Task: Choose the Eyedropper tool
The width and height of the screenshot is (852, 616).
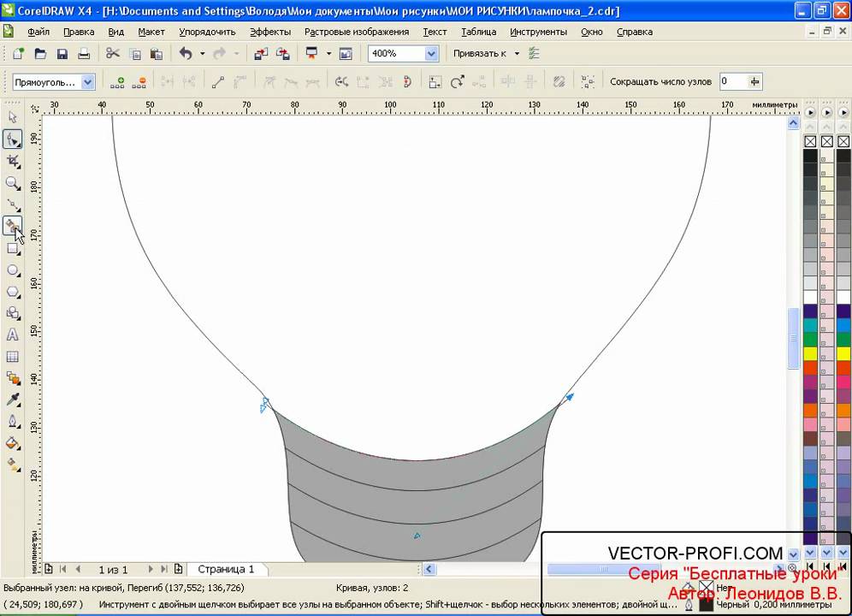Action: point(13,400)
